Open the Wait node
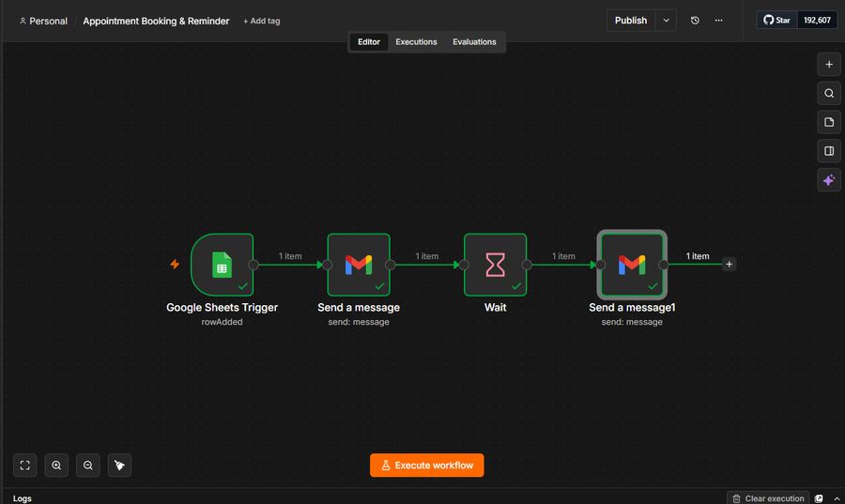The image size is (845, 504). point(495,265)
